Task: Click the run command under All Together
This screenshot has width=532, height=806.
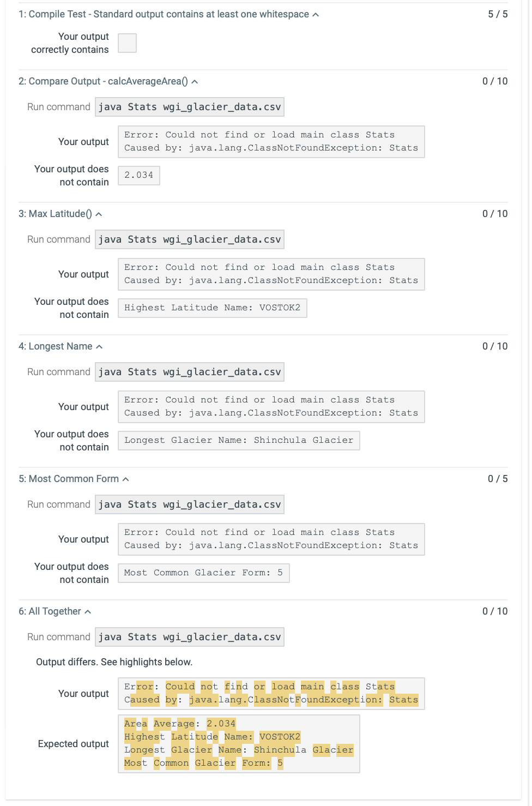Action: (190, 637)
